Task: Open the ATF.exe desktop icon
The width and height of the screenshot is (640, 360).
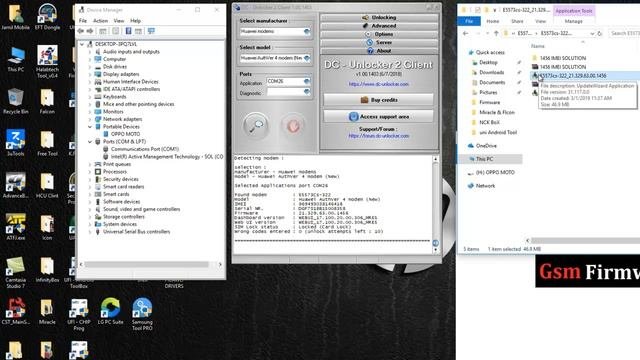Action: [x=16, y=227]
